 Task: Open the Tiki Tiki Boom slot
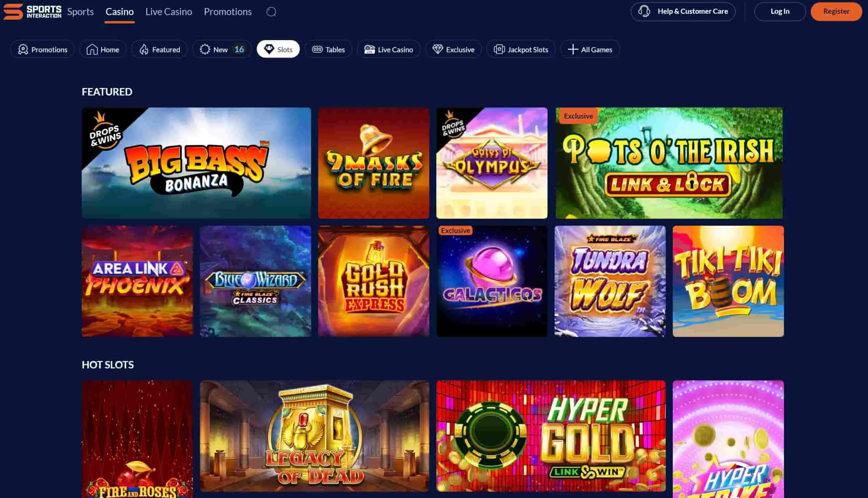(728, 281)
